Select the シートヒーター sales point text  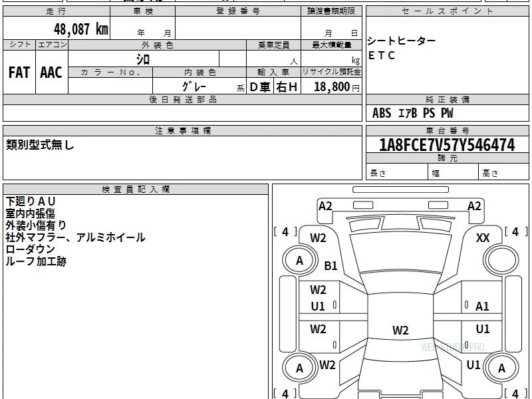pos(402,41)
